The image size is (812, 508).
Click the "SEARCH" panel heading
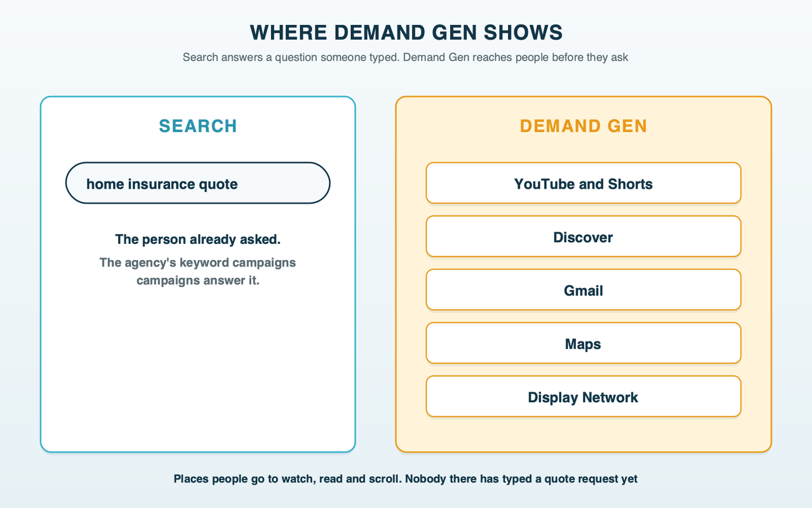click(x=198, y=126)
